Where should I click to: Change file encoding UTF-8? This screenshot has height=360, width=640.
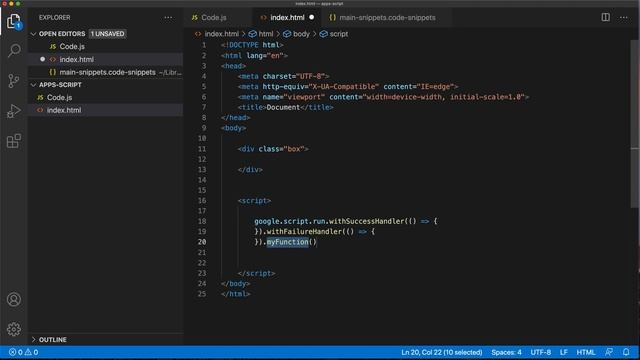[540, 352]
